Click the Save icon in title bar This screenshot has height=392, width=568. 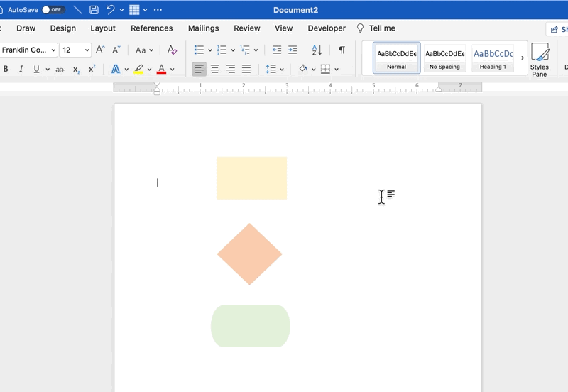pyautogui.click(x=94, y=10)
